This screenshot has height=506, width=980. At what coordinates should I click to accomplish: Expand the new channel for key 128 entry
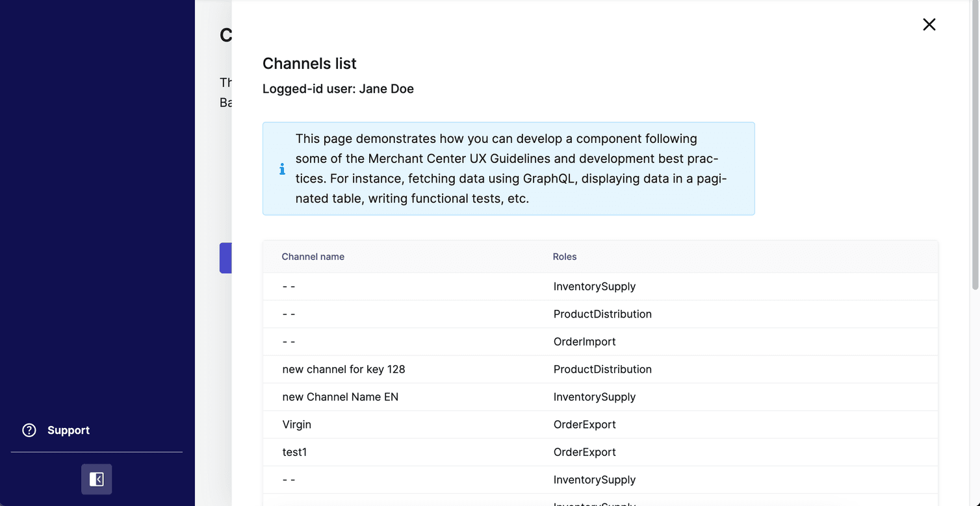(x=343, y=369)
